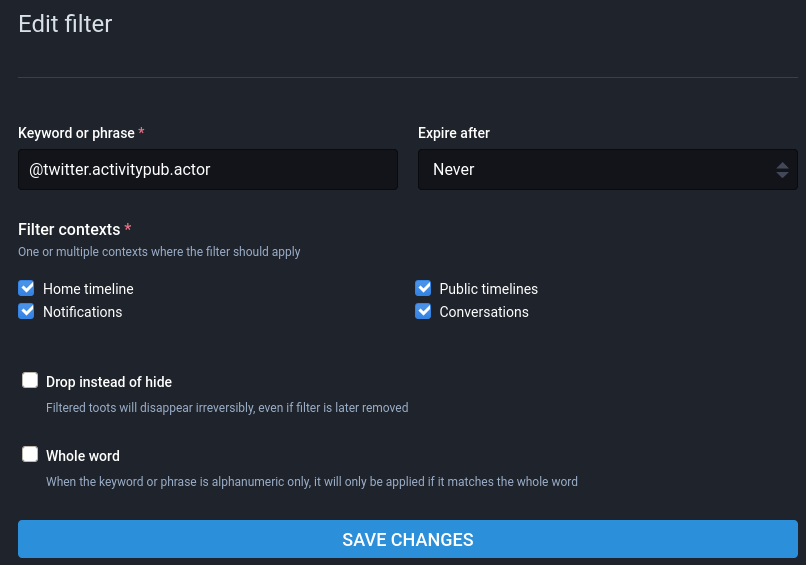The height and width of the screenshot is (565, 806).
Task: Enable the Drop instead of hide checkbox
Action: [x=30, y=380]
